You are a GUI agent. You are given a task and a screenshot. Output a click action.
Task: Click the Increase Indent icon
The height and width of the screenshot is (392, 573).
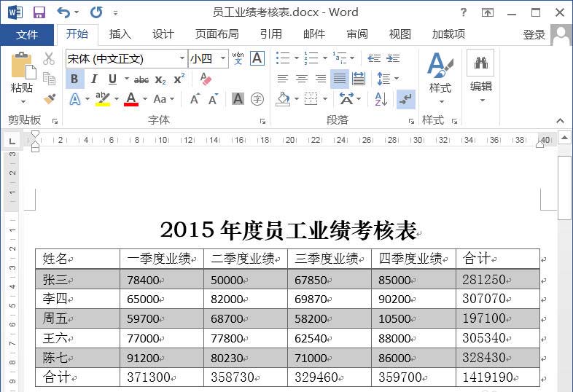pos(394,58)
